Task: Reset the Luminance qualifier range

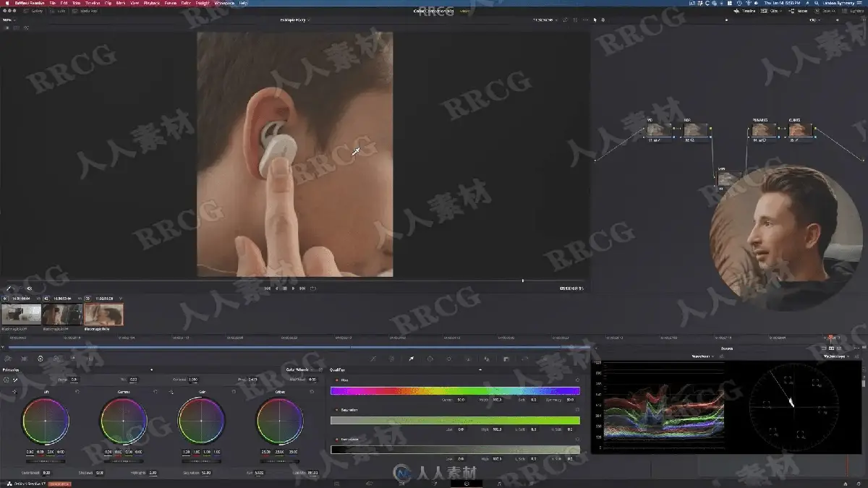Action: [577, 440]
